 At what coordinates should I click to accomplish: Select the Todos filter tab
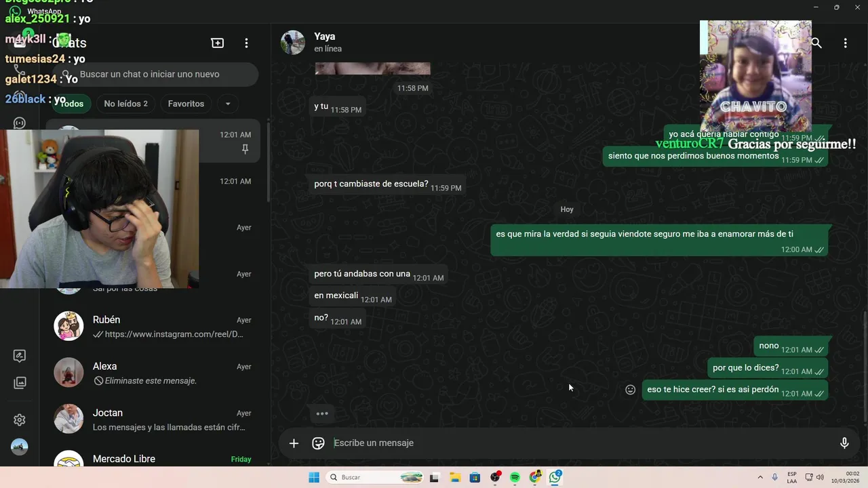click(x=71, y=104)
